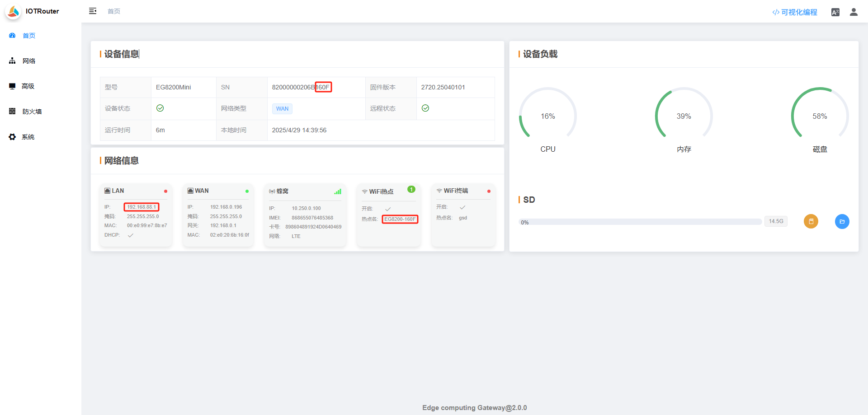This screenshot has width=868, height=415.
Task: Click the IOTRouter logo icon
Action: click(x=14, y=12)
